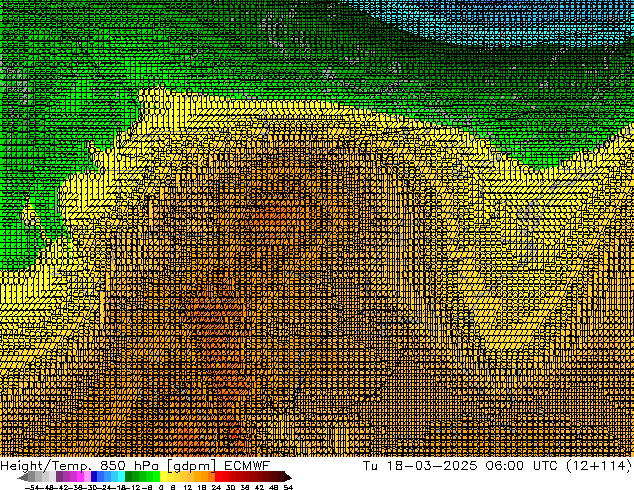Click the gray left arrow end of color scale

coord(23,477)
